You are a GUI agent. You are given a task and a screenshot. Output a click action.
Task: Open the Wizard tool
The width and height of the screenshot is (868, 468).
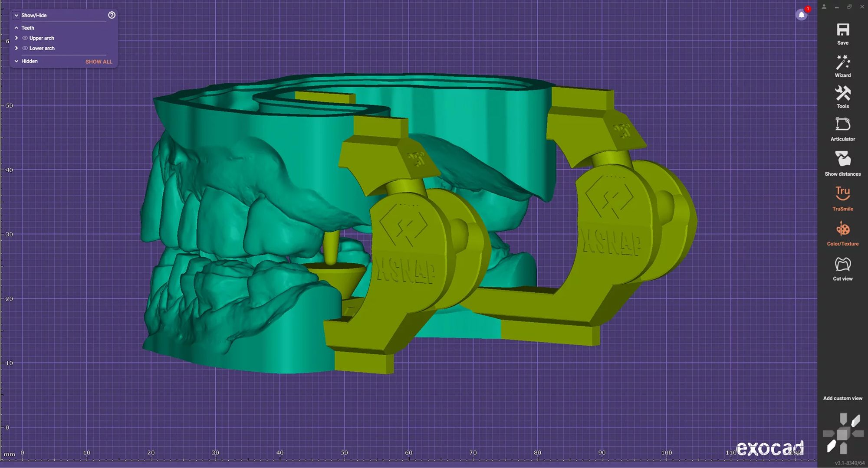click(x=843, y=66)
